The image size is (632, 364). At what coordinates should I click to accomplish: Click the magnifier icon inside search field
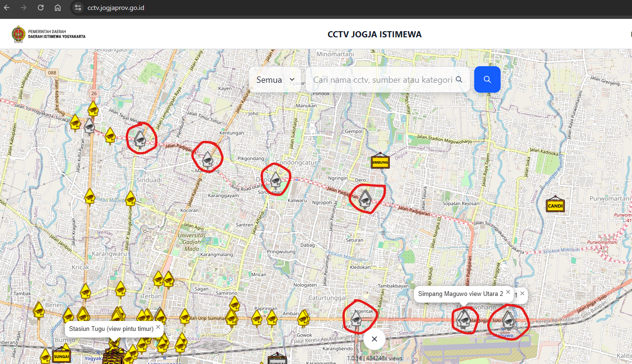coord(458,79)
